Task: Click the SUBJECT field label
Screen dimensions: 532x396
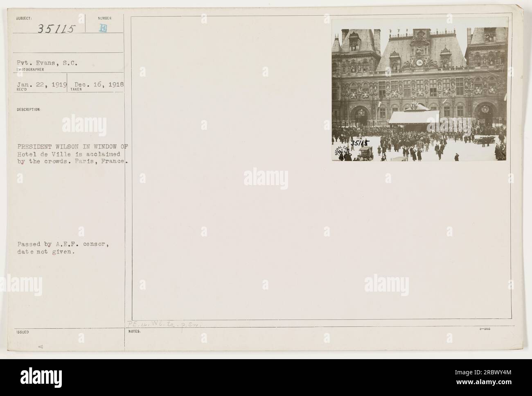Action: 25,18
